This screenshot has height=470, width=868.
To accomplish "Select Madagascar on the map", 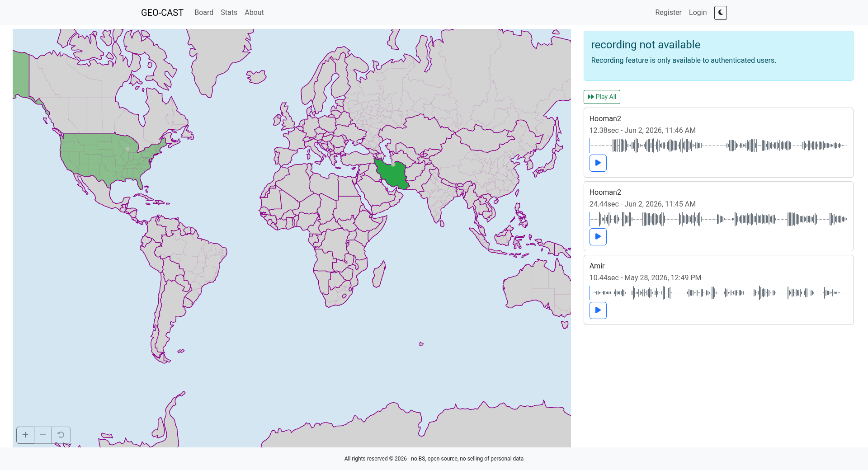I will [379, 274].
